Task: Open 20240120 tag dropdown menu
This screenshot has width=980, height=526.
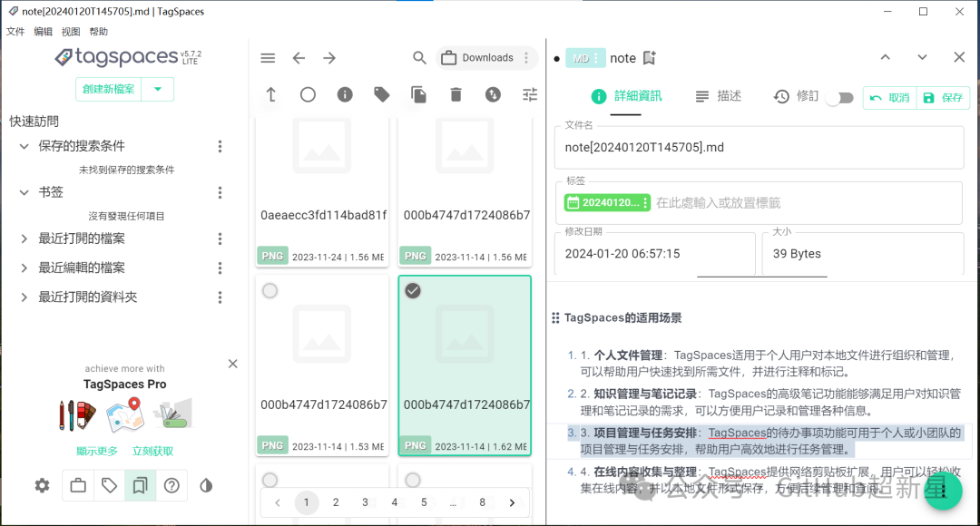Action: point(646,202)
